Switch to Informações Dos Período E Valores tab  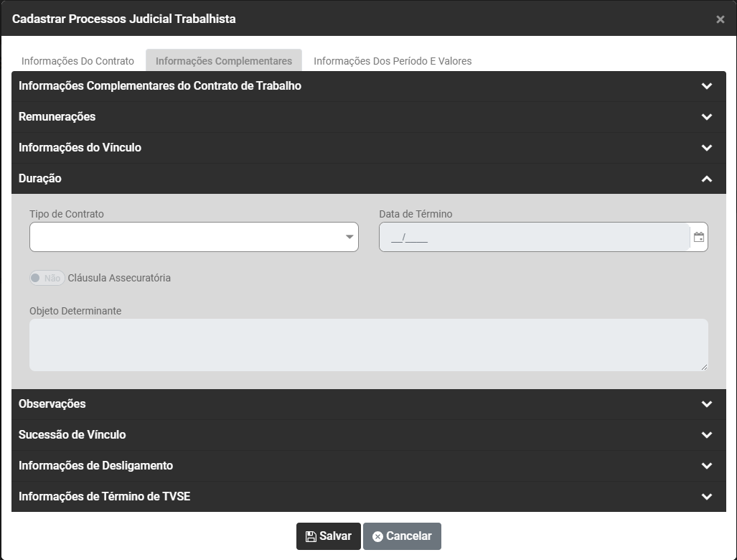393,61
